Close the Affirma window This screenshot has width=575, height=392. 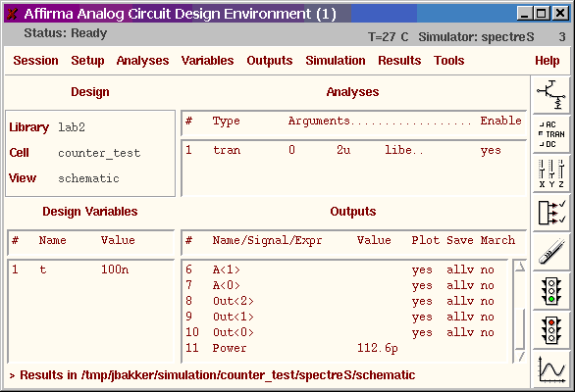(560, 14)
